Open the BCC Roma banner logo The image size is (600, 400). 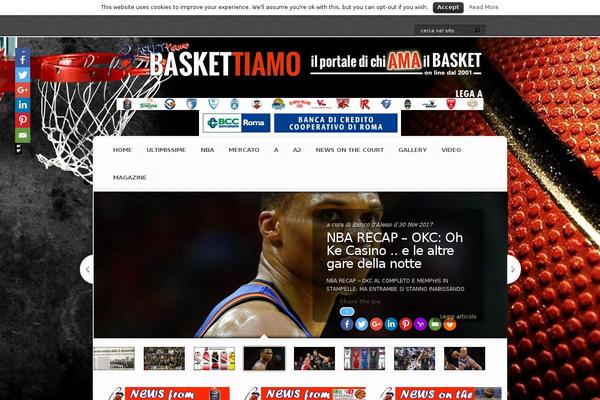[x=236, y=123]
